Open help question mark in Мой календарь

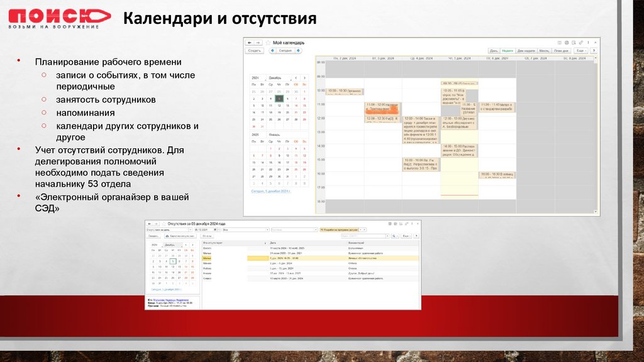(x=594, y=51)
